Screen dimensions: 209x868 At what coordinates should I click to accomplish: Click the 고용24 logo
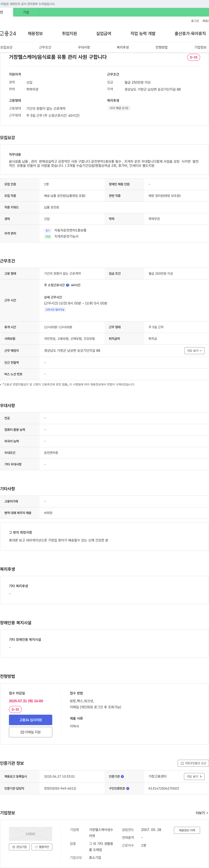click(8, 33)
